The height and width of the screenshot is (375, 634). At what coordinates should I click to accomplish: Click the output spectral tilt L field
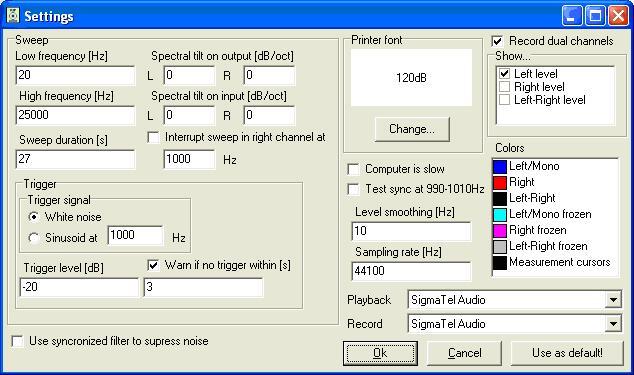pyautogui.click(x=189, y=75)
